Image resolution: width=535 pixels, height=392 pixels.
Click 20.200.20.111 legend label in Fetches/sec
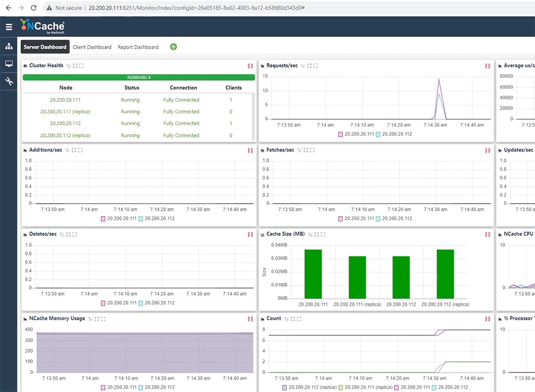point(360,218)
